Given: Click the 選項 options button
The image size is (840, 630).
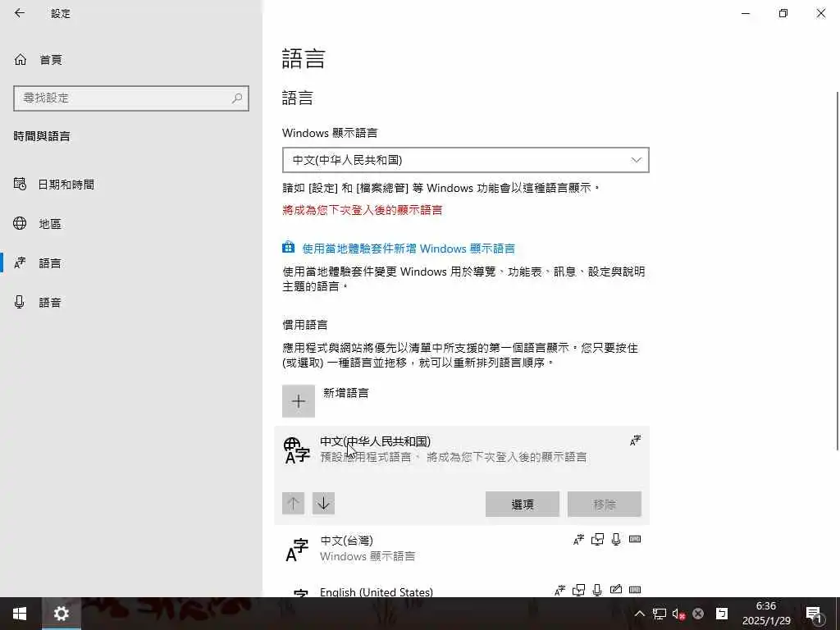Looking at the screenshot, I should [523, 504].
